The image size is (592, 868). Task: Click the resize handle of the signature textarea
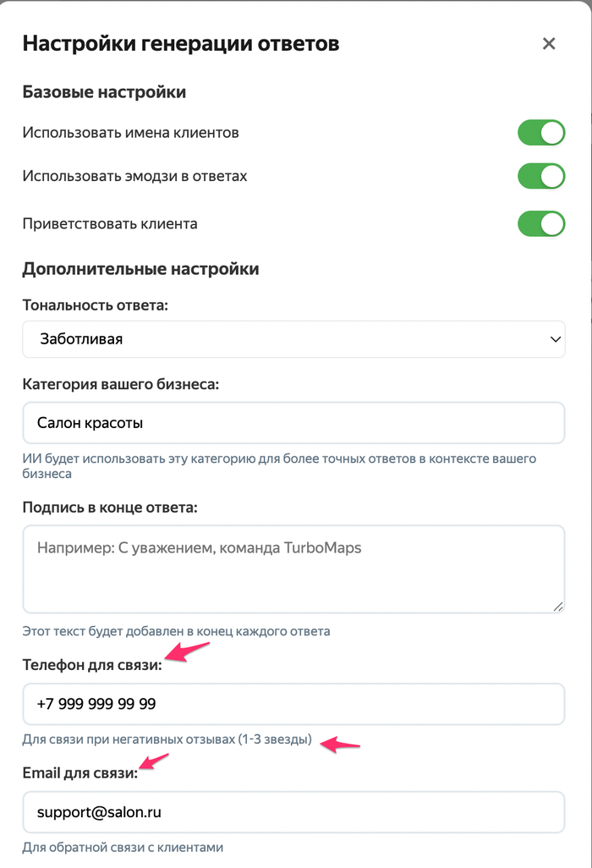click(x=558, y=606)
